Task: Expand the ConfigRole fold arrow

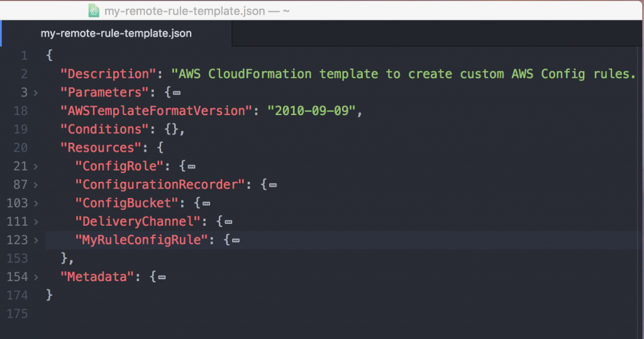Action: click(36, 167)
